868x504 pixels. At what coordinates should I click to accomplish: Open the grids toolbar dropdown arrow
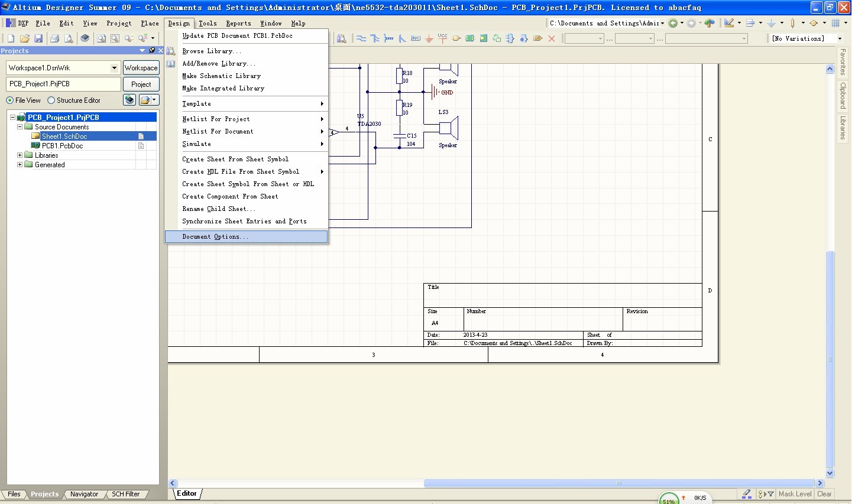click(x=846, y=23)
